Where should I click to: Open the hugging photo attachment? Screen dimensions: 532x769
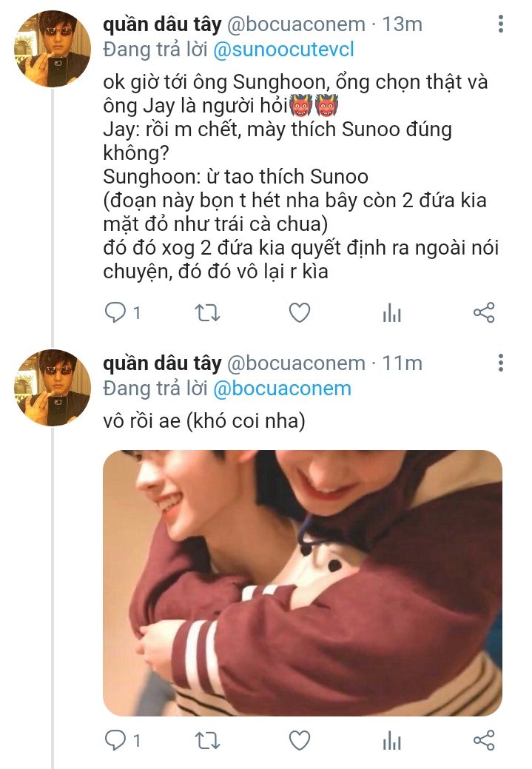[302, 582]
